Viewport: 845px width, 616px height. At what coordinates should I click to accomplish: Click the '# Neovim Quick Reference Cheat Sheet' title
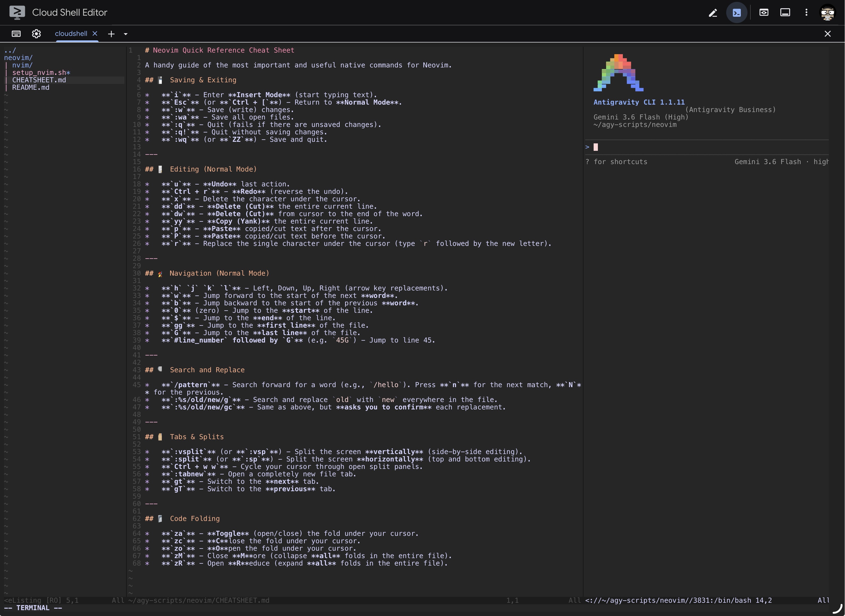point(219,50)
